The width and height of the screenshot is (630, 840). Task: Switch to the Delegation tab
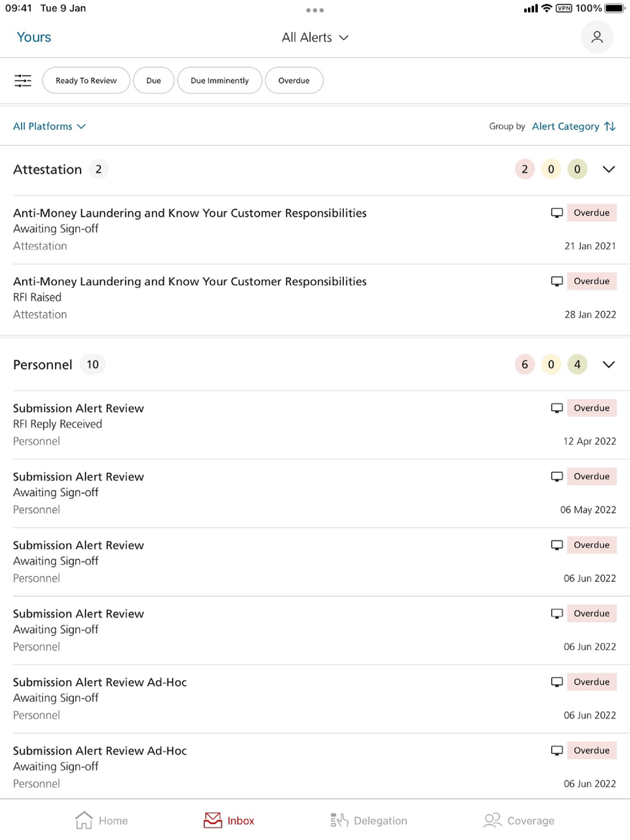click(x=369, y=820)
